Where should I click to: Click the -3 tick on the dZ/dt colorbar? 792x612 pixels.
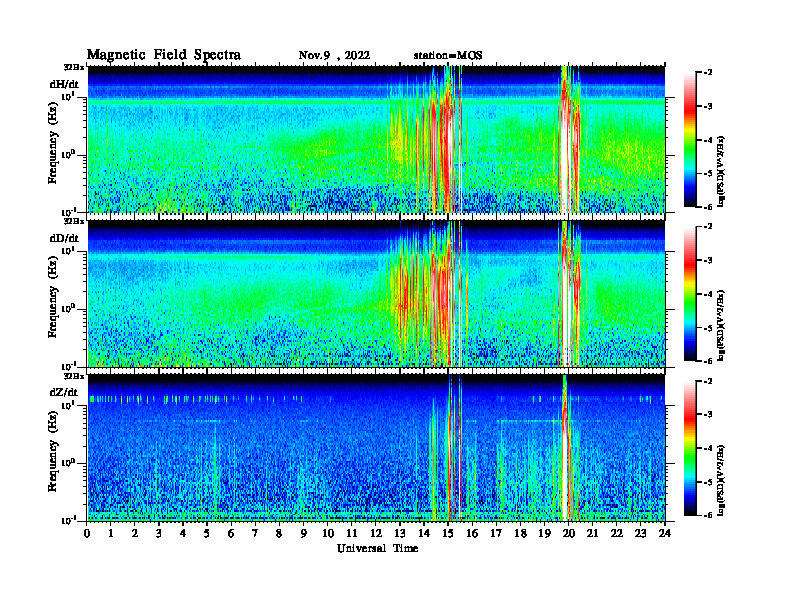pyautogui.click(x=708, y=415)
